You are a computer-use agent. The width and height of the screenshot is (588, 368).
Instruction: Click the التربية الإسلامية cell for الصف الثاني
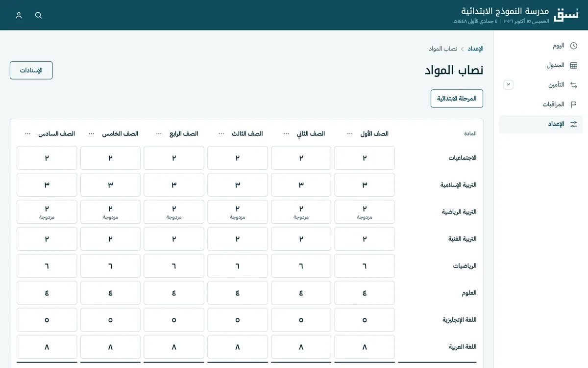301,185
